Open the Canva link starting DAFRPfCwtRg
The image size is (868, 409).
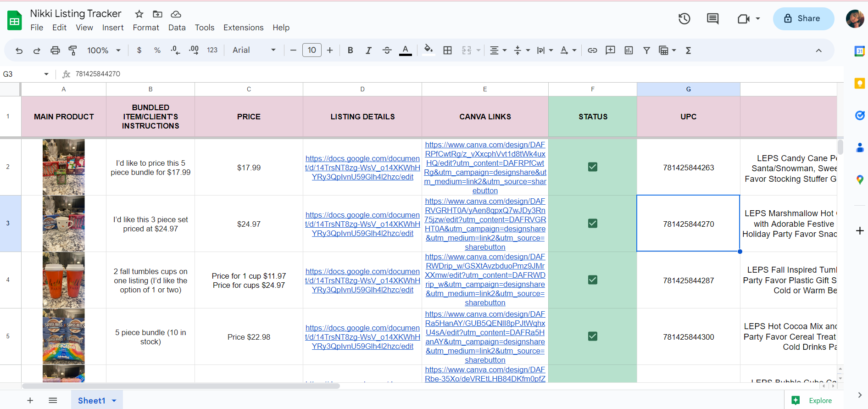click(x=485, y=168)
